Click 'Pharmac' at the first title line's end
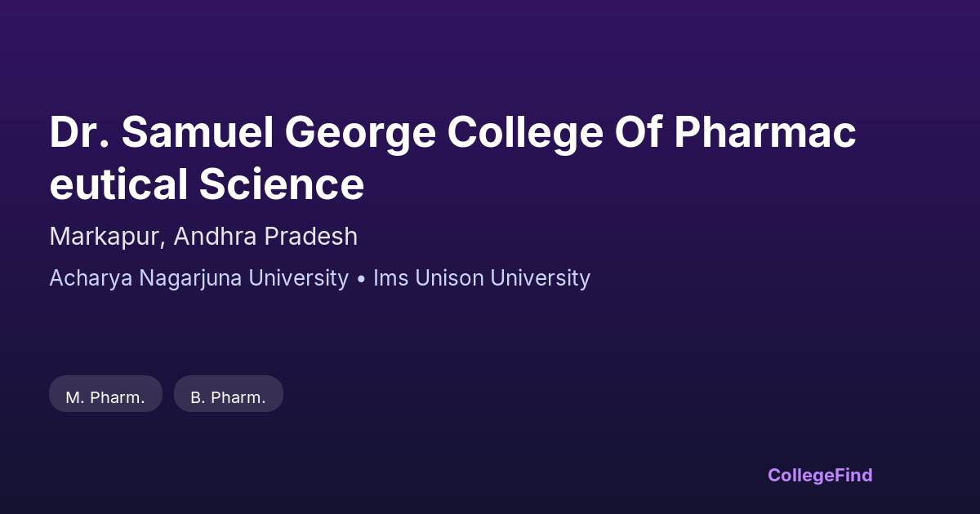The height and width of the screenshot is (514, 980). [x=765, y=132]
